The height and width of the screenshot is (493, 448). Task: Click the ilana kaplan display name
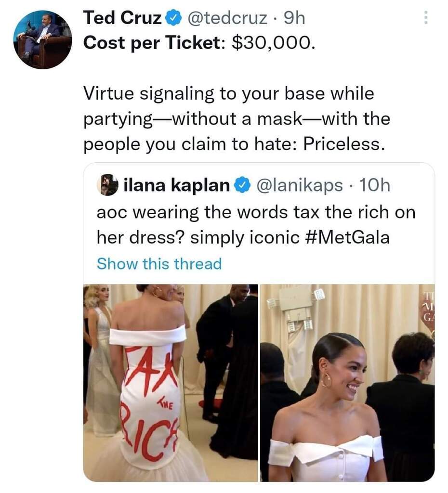pos(176,185)
